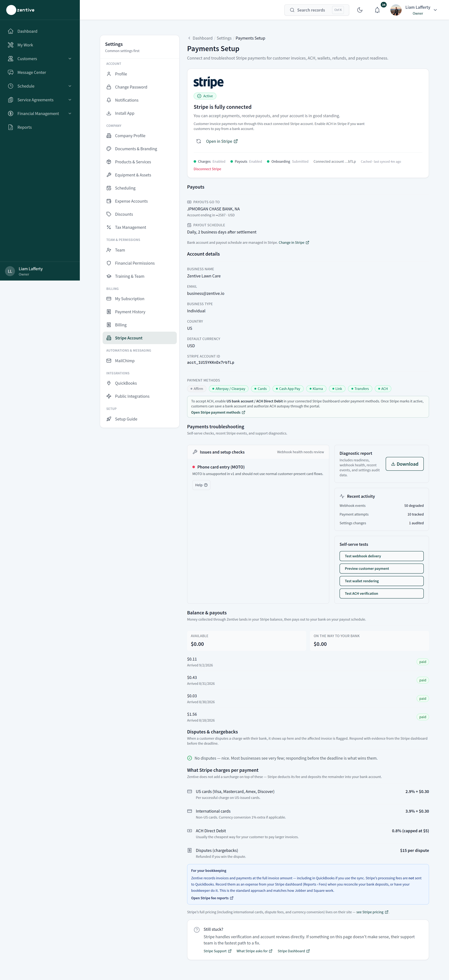Viewport: 449px width, 980px height.
Task: Open My Subscription settings item
Action: [x=140, y=299]
